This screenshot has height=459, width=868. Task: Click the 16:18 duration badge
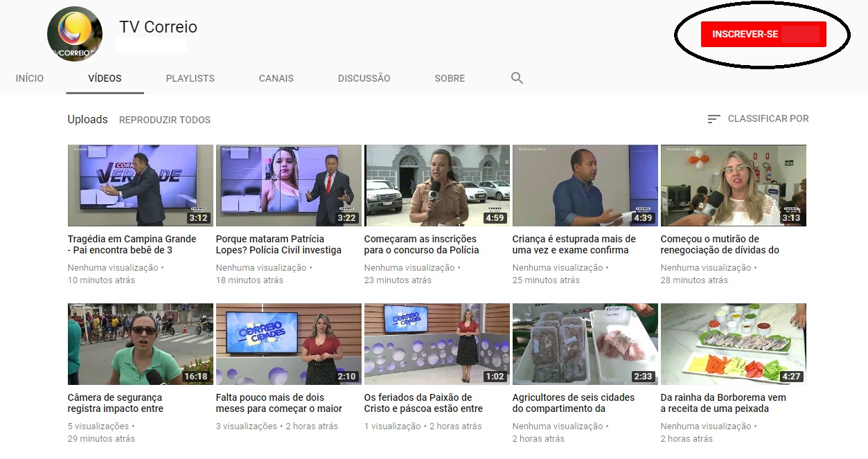pos(195,377)
